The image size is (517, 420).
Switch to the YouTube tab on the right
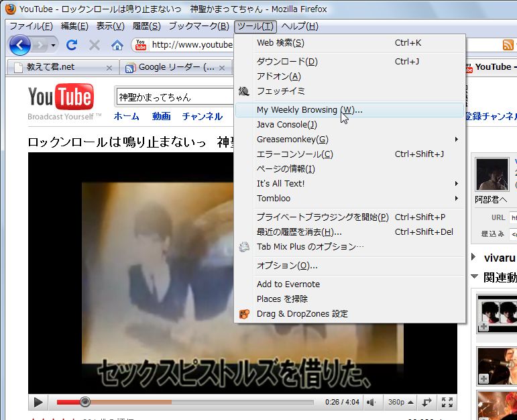coord(491,67)
